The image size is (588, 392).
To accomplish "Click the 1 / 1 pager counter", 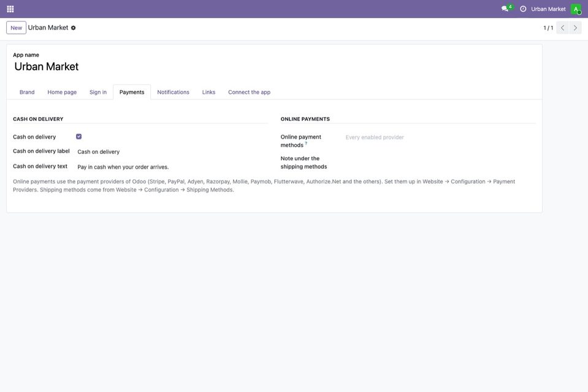I will tap(548, 28).
